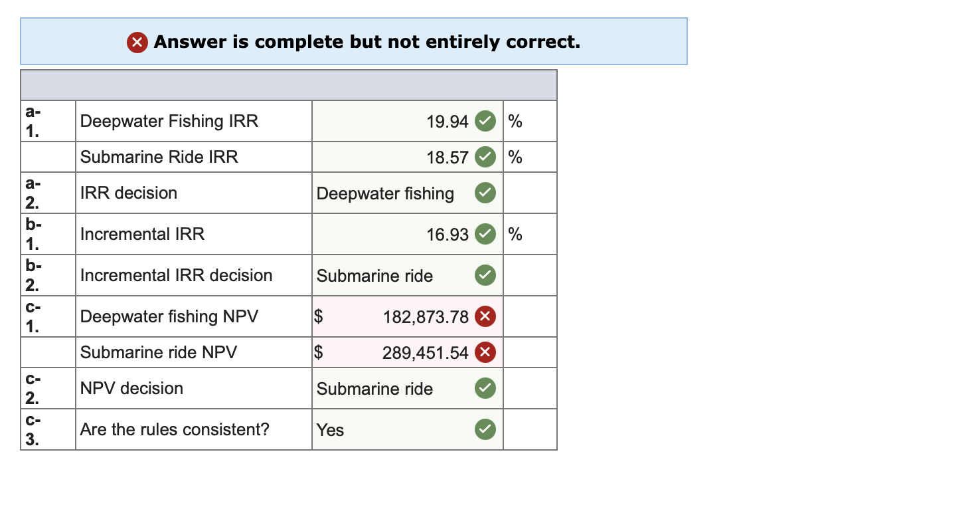Click the green check beside Incremental IRR value
The image size is (980, 529).
coord(485,234)
